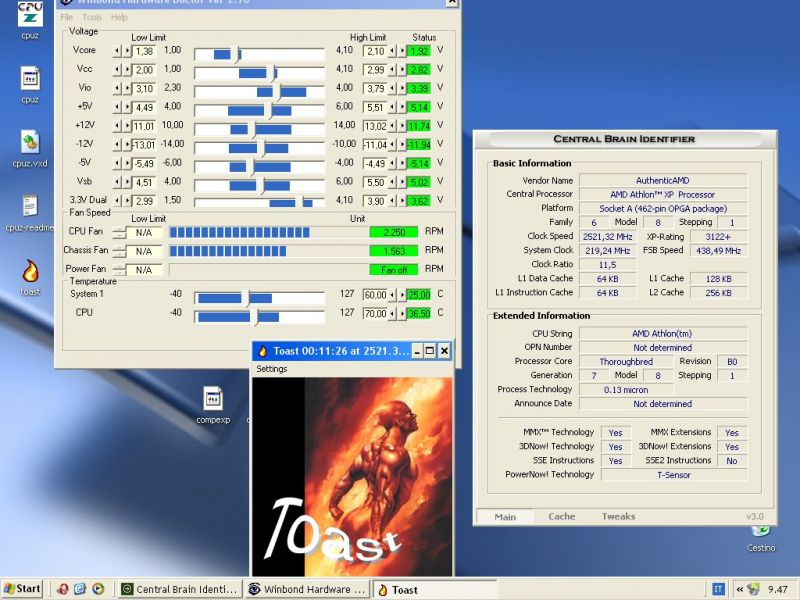Click the CPU Fan low limit N/A field

(144, 233)
